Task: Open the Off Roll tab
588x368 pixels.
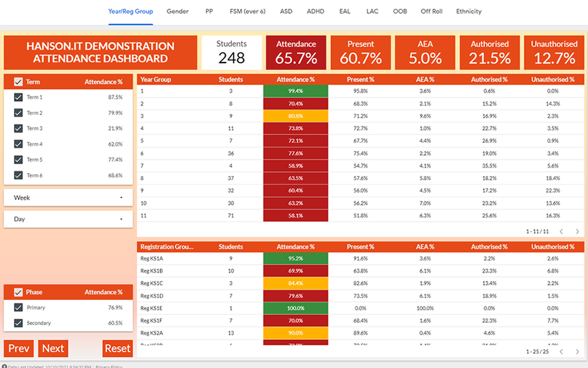Action: click(x=431, y=11)
